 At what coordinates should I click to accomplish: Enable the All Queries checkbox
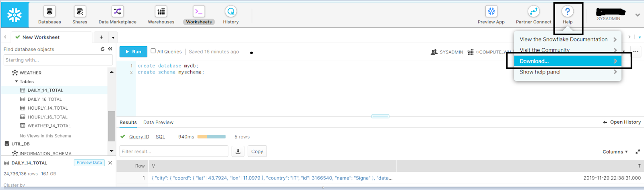pyautogui.click(x=153, y=51)
